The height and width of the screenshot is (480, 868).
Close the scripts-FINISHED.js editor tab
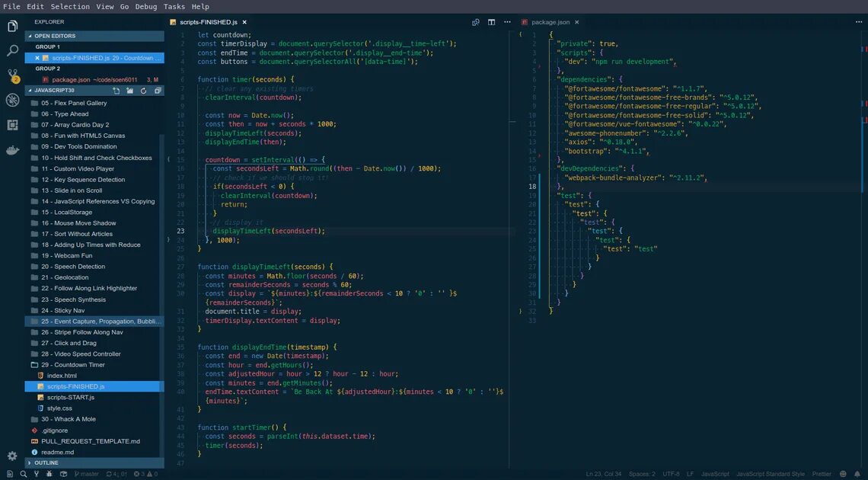coord(244,22)
